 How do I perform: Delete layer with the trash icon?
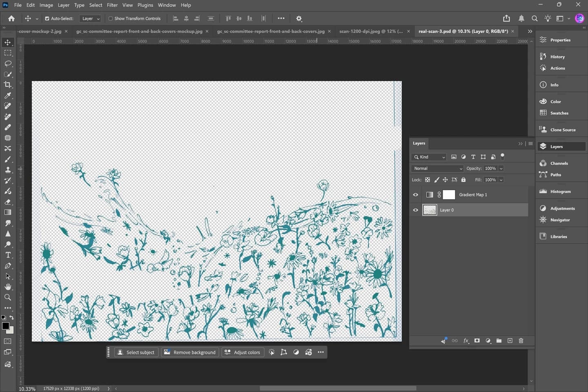tap(521, 341)
